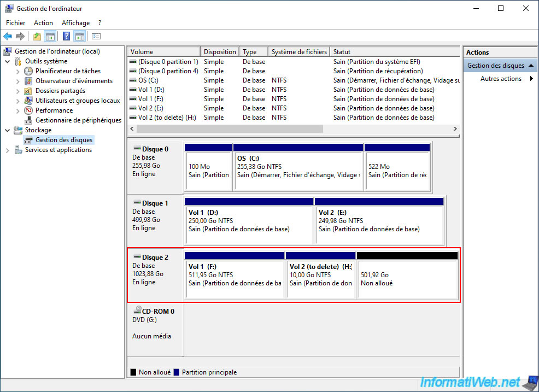
Task: Select the black unallocated 501,92 Go region
Action: [x=407, y=279]
